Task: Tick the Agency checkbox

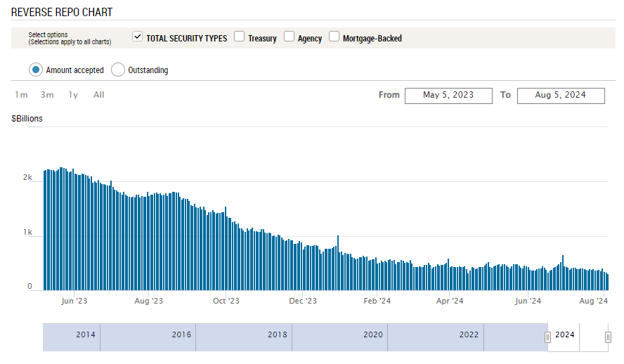Action: pos(289,37)
